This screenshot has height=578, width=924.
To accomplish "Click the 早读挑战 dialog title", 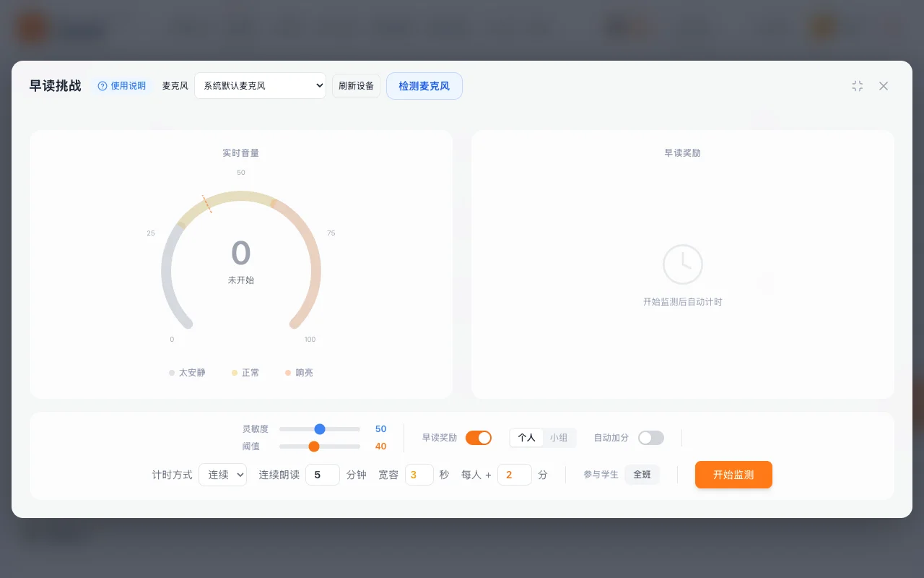I will point(56,86).
